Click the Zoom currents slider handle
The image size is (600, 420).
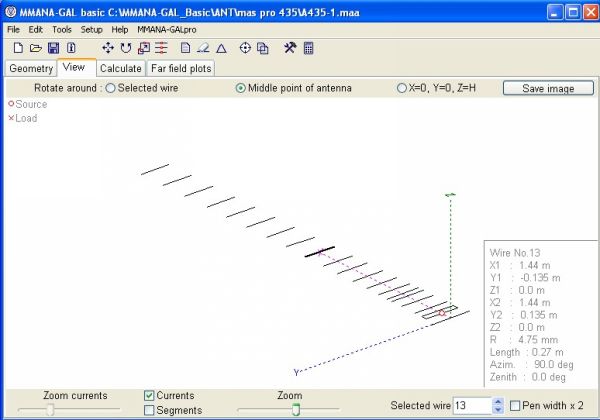pyautogui.click(x=50, y=410)
